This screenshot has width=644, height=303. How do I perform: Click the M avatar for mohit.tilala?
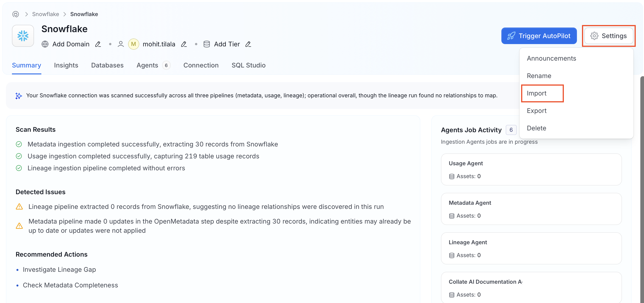click(133, 44)
